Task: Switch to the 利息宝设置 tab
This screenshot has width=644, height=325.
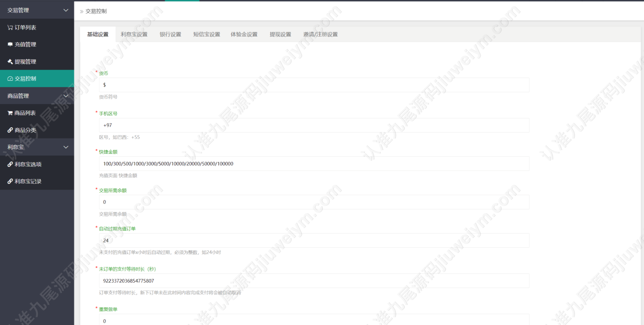Action: click(134, 34)
